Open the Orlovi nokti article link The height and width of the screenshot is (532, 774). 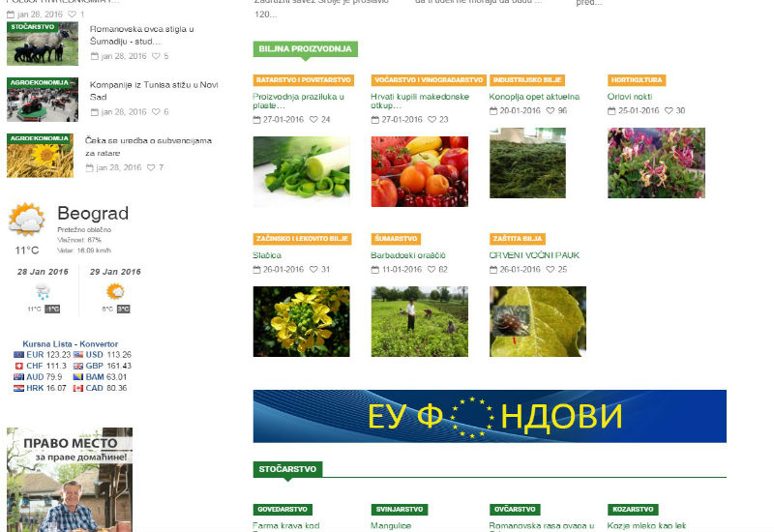pos(630,97)
